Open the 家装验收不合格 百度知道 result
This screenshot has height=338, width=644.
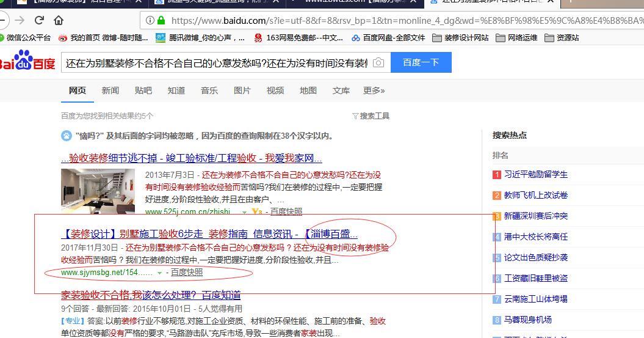click(x=151, y=295)
